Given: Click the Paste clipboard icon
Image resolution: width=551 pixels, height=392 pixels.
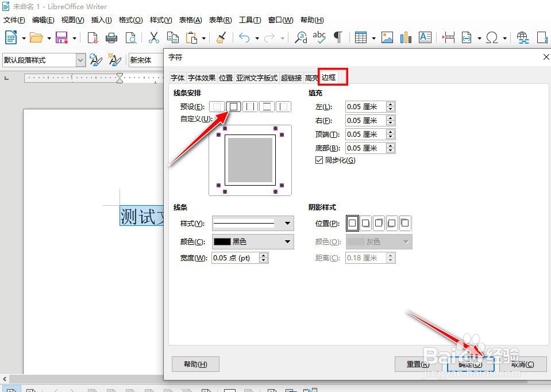Looking at the screenshot, I should point(191,37).
